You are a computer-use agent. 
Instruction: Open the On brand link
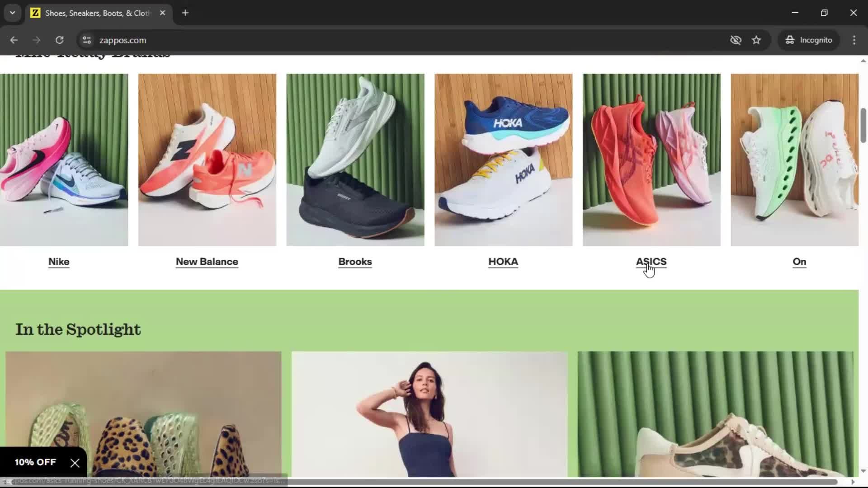pos(799,262)
